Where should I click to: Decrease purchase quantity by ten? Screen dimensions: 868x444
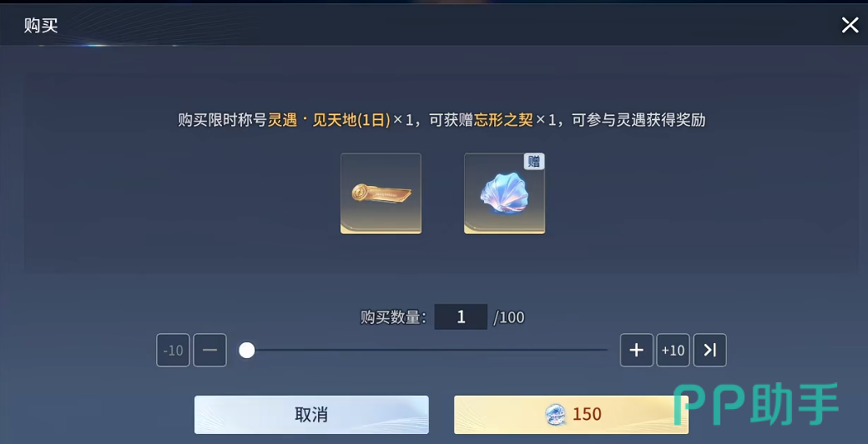click(173, 350)
